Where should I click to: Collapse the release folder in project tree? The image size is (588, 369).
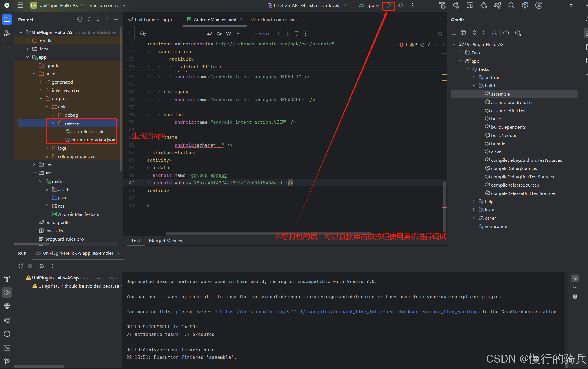coord(54,123)
